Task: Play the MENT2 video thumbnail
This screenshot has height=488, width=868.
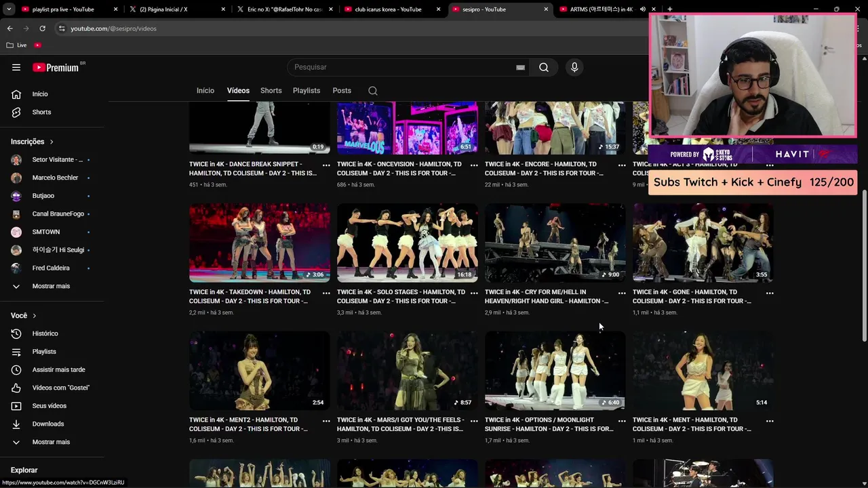Action: click(x=260, y=371)
